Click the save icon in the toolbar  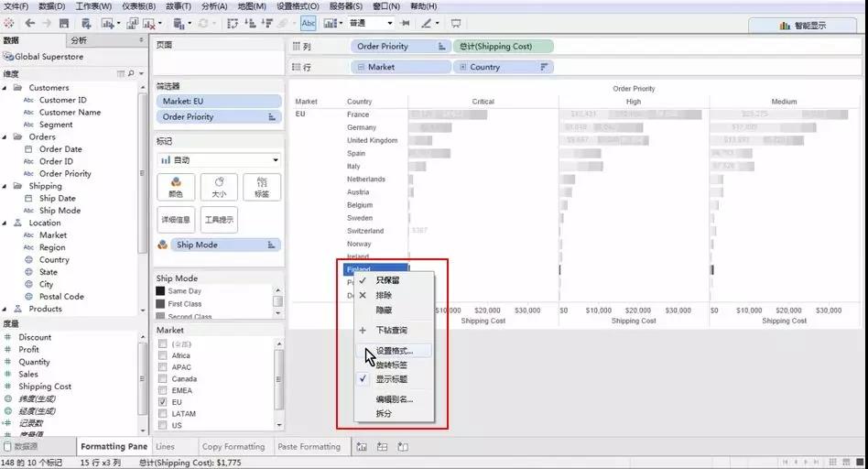point(63,23)
